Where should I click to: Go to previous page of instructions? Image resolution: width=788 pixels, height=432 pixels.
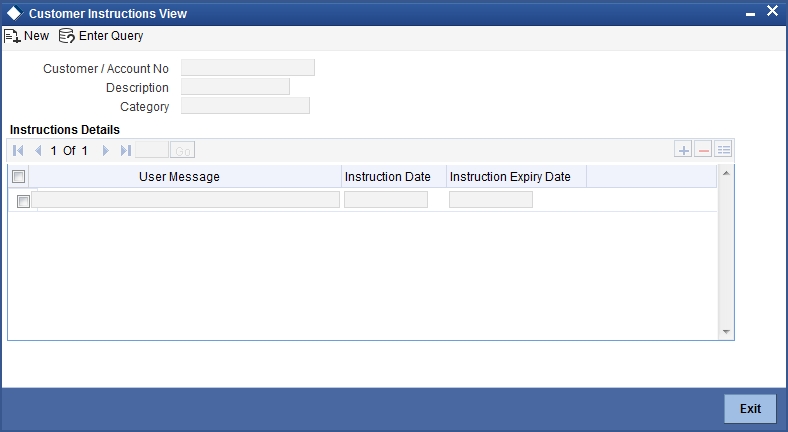click(38, 150)
